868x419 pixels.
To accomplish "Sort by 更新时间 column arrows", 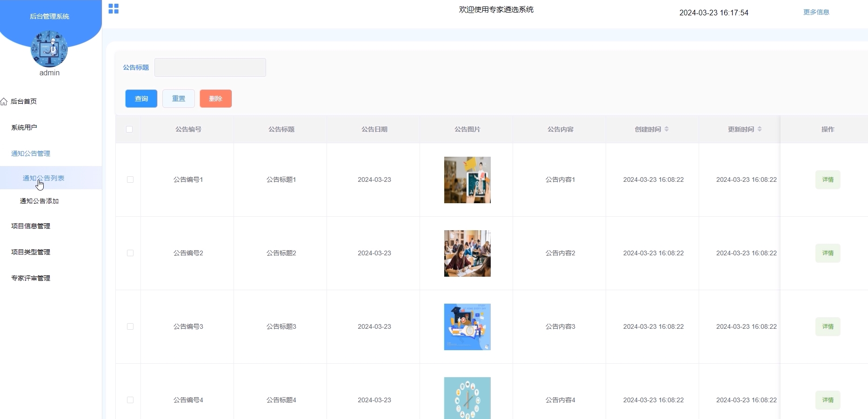I will (x=760, y=129).
